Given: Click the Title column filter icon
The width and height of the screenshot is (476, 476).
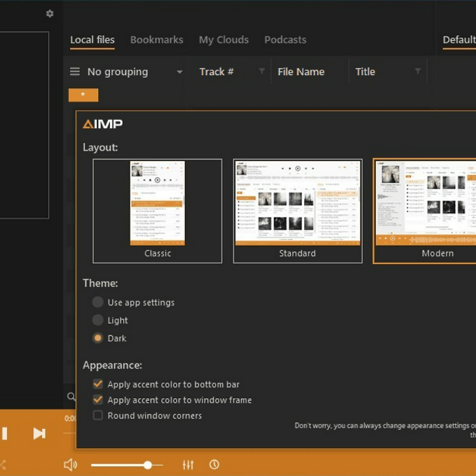Looking at the screenshot, I should coord(418,71).
